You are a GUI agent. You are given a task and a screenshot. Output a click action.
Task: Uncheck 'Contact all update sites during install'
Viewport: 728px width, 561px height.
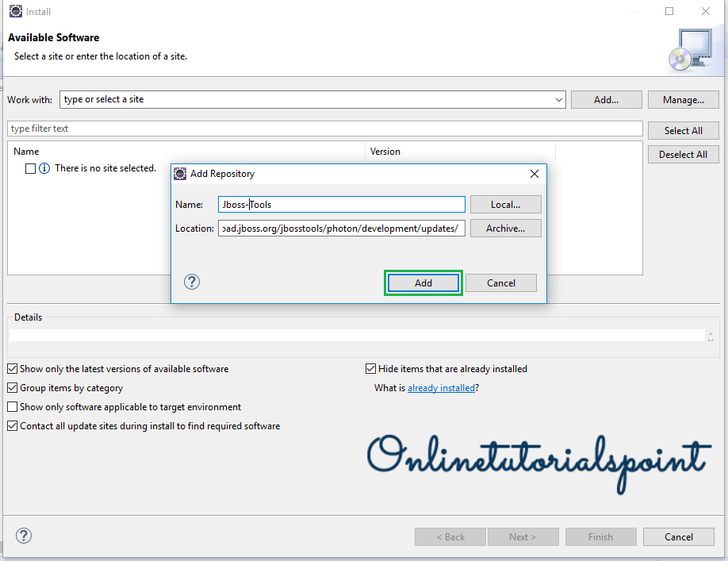coord(13,426)
